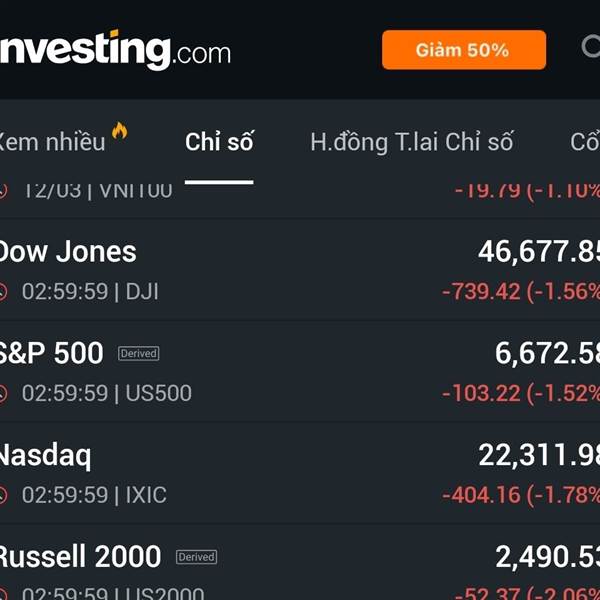The image size is (600, 600).
Task: Click the VNI100 row at list top
Action: [300, 190]
